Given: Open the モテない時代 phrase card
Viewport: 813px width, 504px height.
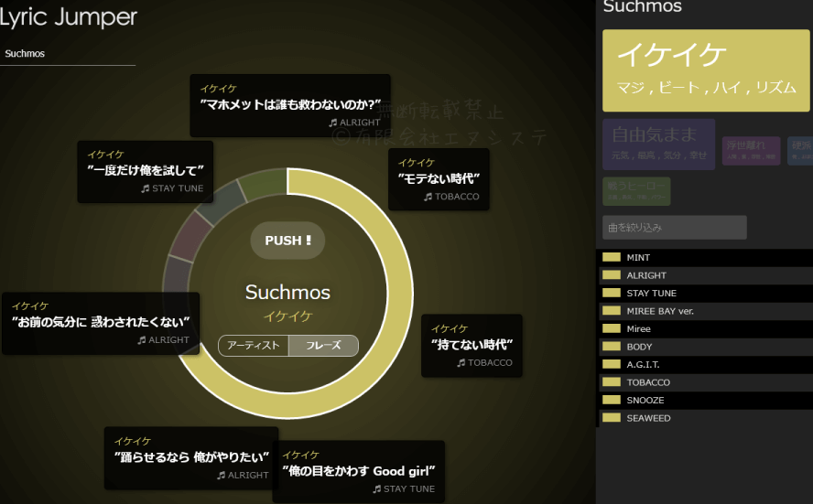Looking at the screenshot, I should (x=439, y=179).
